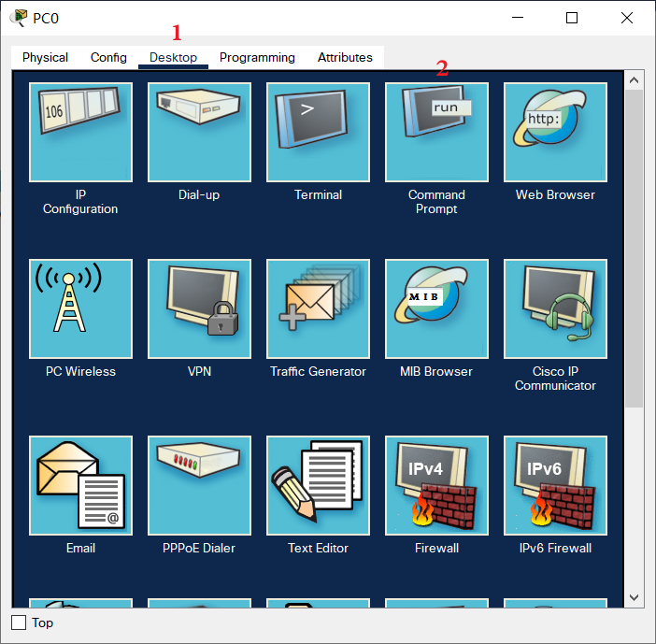Image resolution: width=656 pixels, height=644 pixels.
Task: Click the 'IP Configuration' caption
Action: pyautogui.click(x=80, y=202)
